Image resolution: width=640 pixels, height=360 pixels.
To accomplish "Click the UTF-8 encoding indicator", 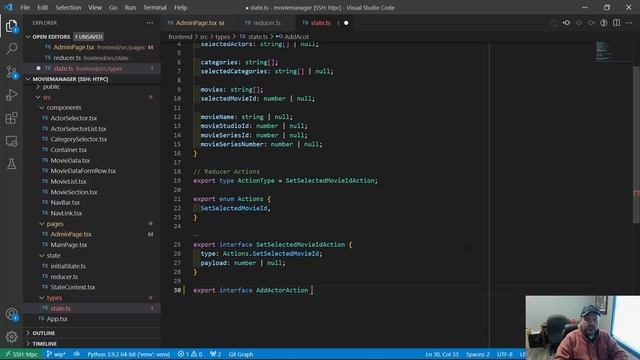I will 504,354.
